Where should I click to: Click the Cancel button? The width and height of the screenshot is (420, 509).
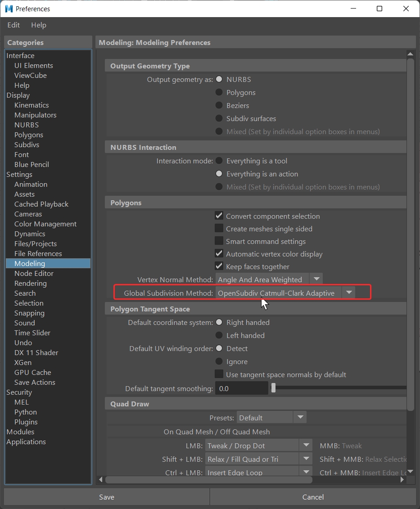click(313, 497)
